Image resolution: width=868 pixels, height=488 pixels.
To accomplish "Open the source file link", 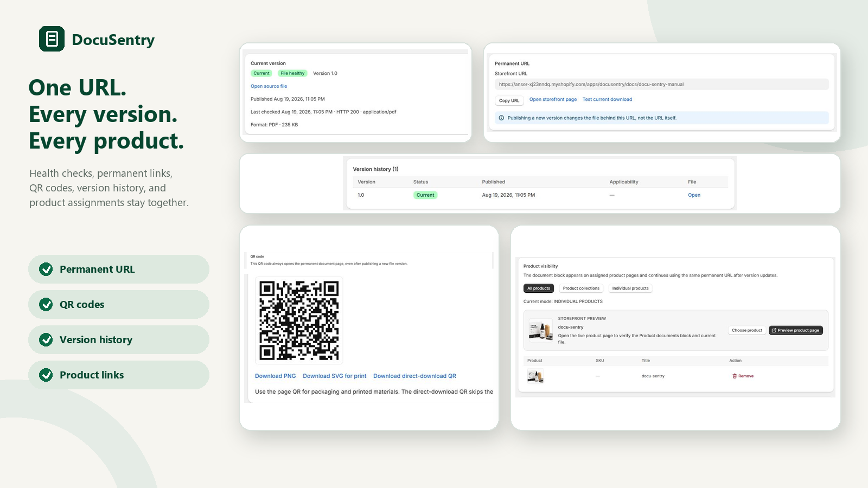I will click(x=269, y=86).
